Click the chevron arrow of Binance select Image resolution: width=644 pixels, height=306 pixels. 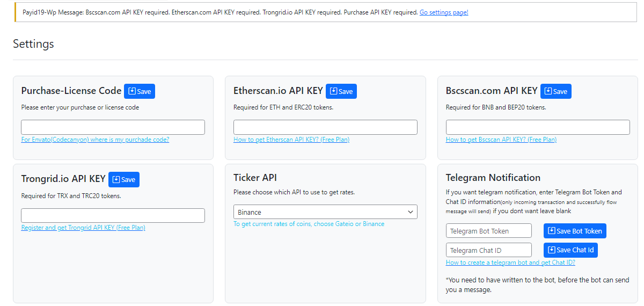coord(411,212)
